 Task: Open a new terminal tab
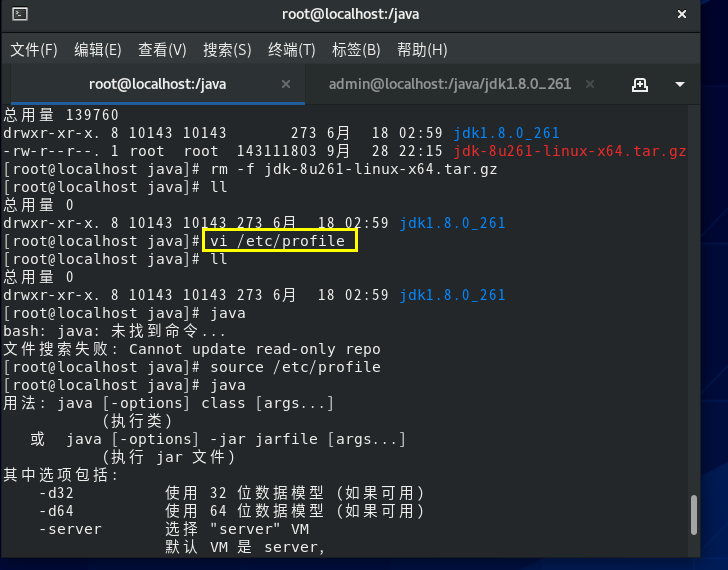click(640, 84)
